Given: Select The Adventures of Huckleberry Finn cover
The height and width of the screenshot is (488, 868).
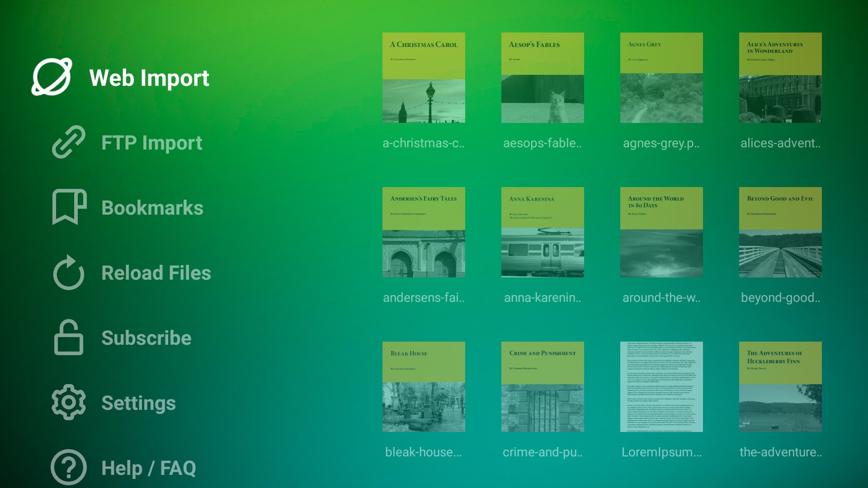Looking at the screenshot, I should (780, 387).
